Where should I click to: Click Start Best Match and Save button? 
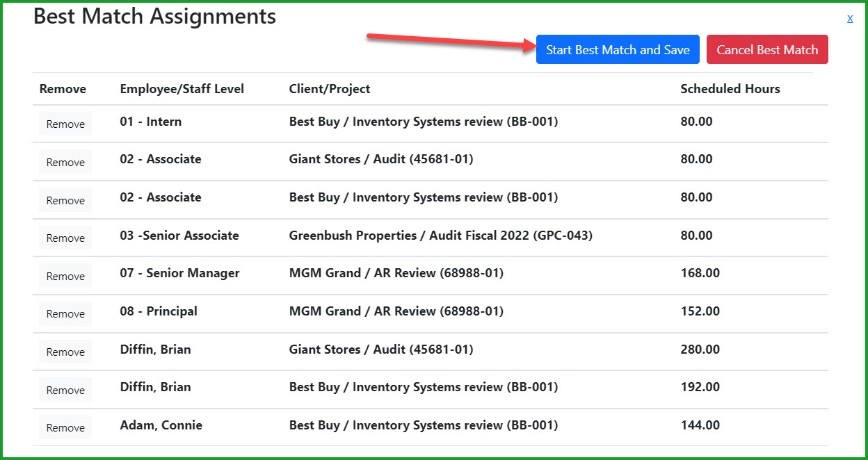click(x=618, y=49)
